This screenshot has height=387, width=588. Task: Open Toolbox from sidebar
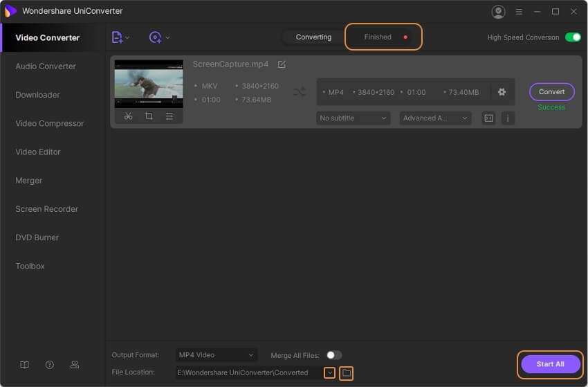point(30,266)
